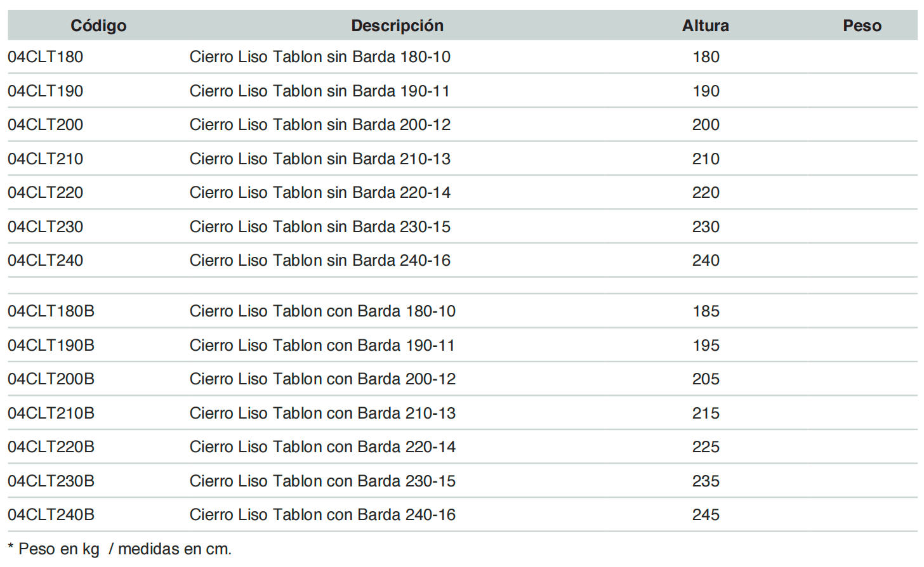
Task: Select code cell 04CLT180
Action: [46, 57]
